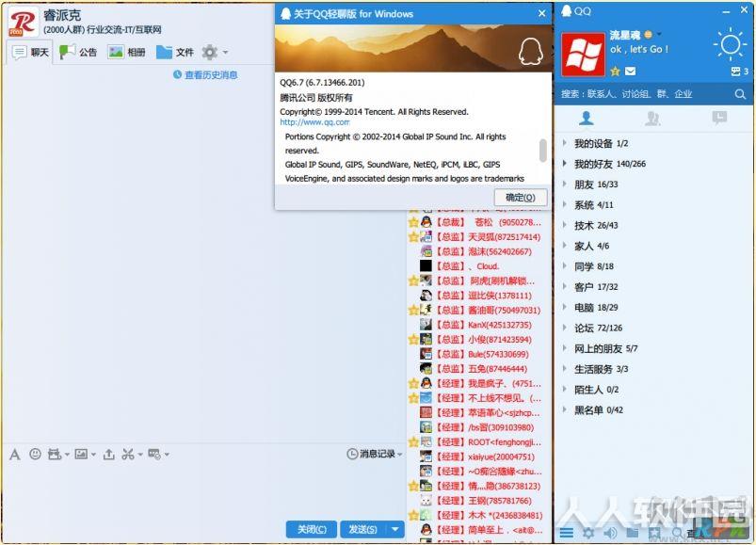The height and width of the screenshot is (545, 756).
Task: Click the 关闭(C) button in chat window
Action: pyautogui.click(x=312, y=529)
